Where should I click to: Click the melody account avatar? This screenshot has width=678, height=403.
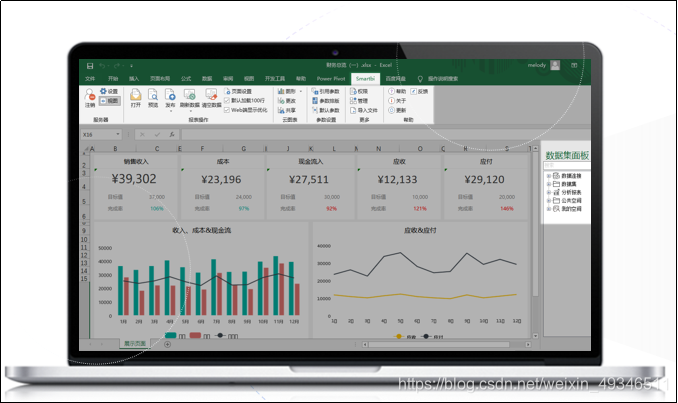pos(555,65)
